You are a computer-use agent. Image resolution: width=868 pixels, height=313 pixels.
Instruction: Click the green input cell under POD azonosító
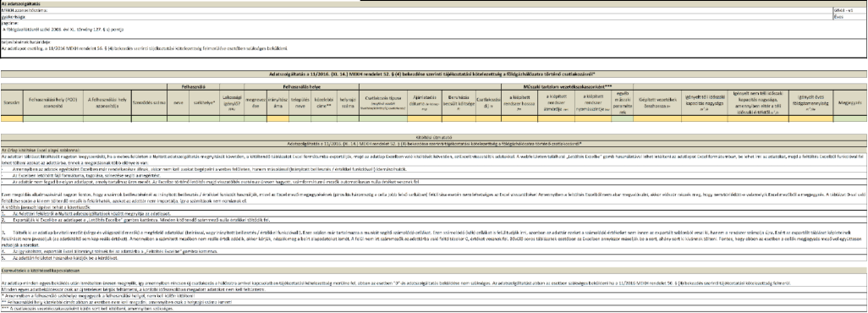coord(53,118)
